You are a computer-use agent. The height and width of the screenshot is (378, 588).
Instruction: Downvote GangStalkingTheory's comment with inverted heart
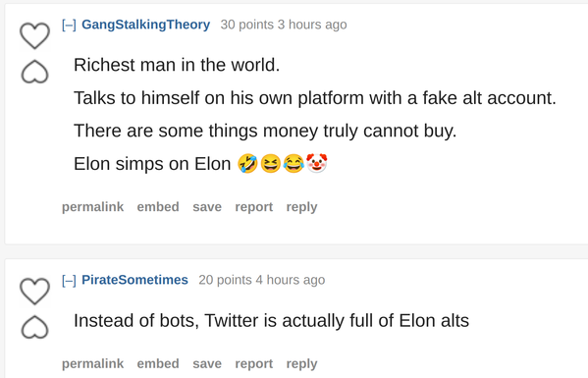[x=35, y=72]
